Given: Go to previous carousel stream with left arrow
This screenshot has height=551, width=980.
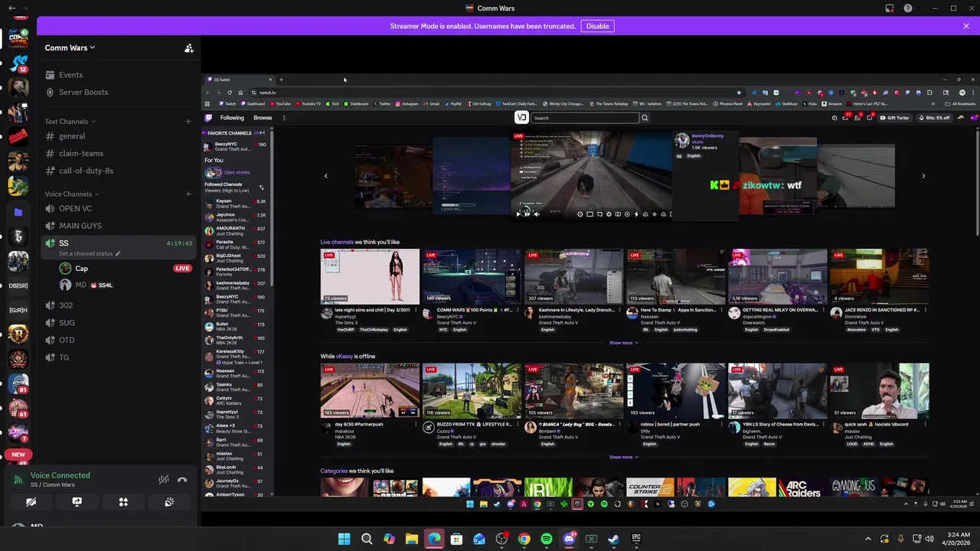Looking at the screenshot, I should (325, 176).
